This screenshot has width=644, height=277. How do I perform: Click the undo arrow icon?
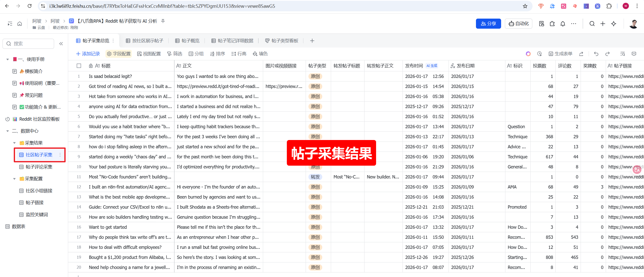(x=596, y=54)
